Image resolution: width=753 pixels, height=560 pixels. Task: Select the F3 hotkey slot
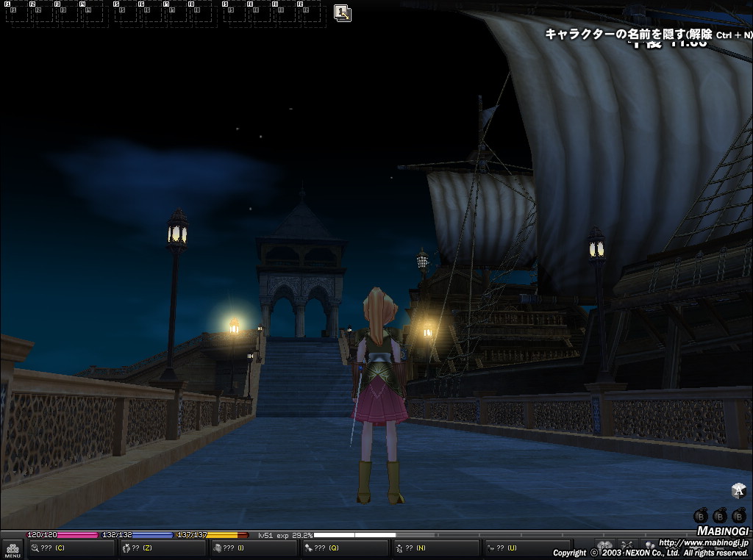tap(66, 12)
